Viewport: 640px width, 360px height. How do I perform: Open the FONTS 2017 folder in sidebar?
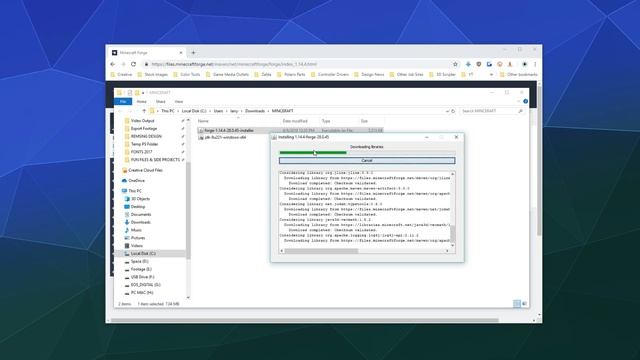141,152
